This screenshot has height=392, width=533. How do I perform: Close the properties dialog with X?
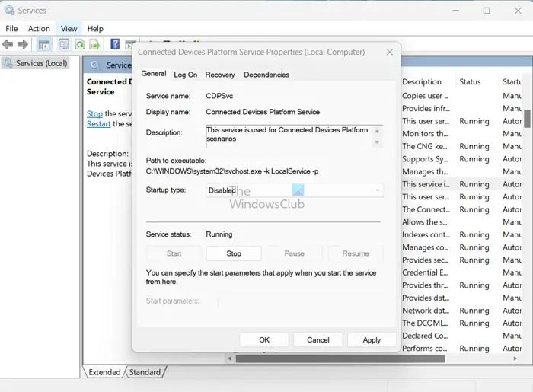pyautogui.click(x=390, y=52)
